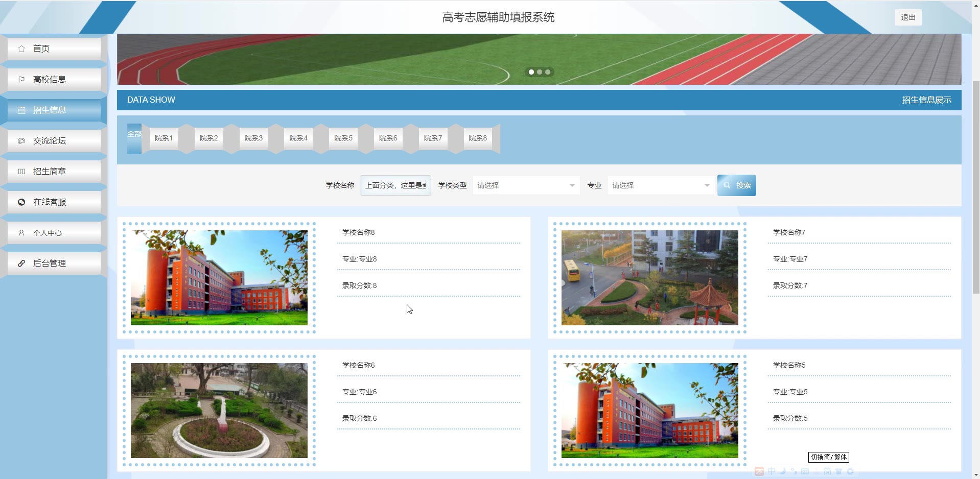Open the 首页 sidebar menu
Image resolution: width=980 pixels, height=479 pixels.
54,49
